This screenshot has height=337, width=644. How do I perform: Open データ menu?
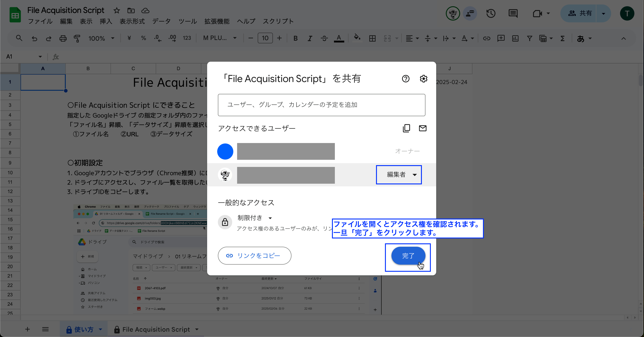click(x=162, y=21)
